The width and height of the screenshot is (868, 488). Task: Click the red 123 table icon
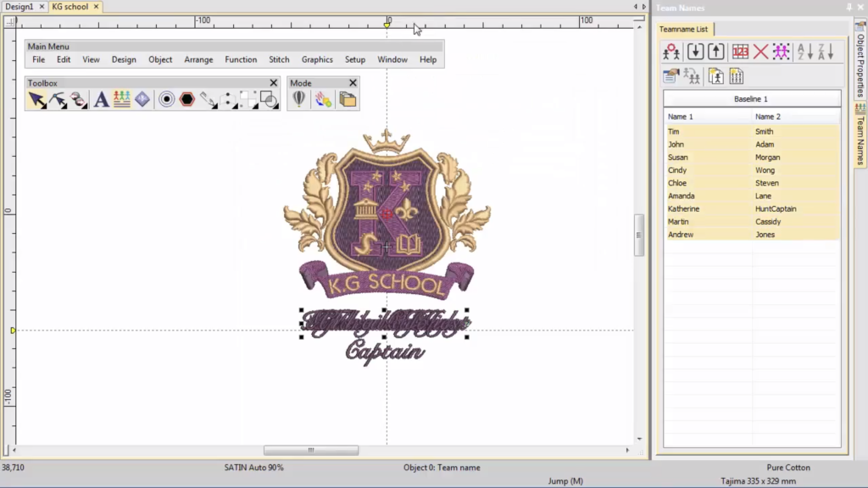[x=740, y=52]
